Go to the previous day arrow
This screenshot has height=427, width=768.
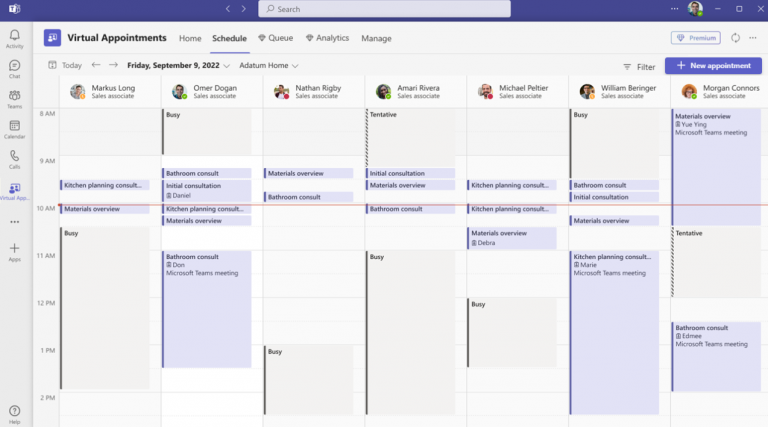point(96,65)
